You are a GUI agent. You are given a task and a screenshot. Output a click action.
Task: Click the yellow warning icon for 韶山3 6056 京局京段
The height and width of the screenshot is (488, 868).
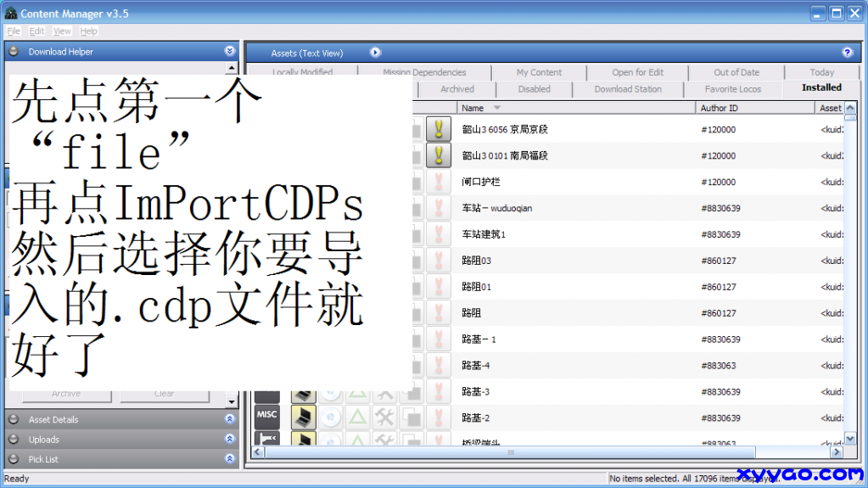point(438,129)
